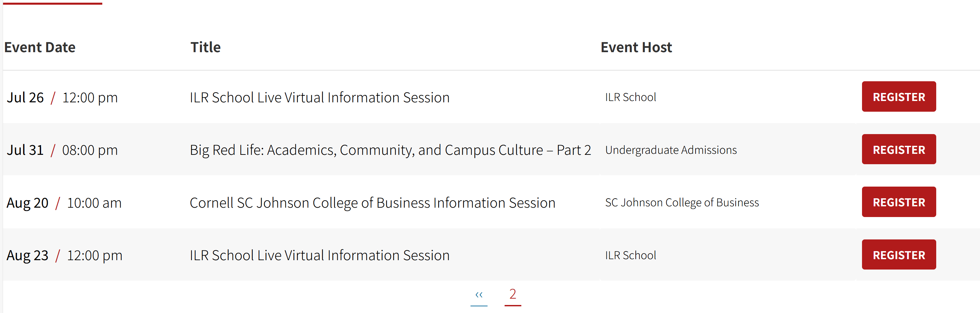
Task: Select the SC Johnson College of Business host
Action: pyautogui.click(x=682, y=203)
